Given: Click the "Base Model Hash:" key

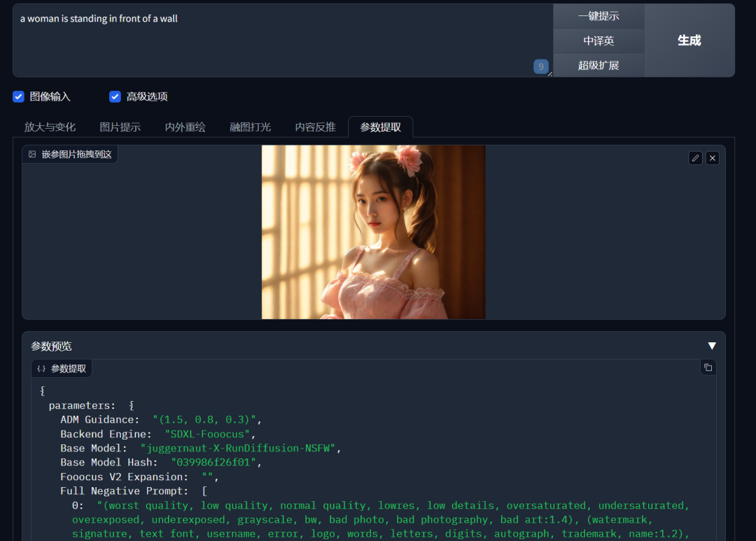Looking at the screenshot, I should click(x=109, y=463).
